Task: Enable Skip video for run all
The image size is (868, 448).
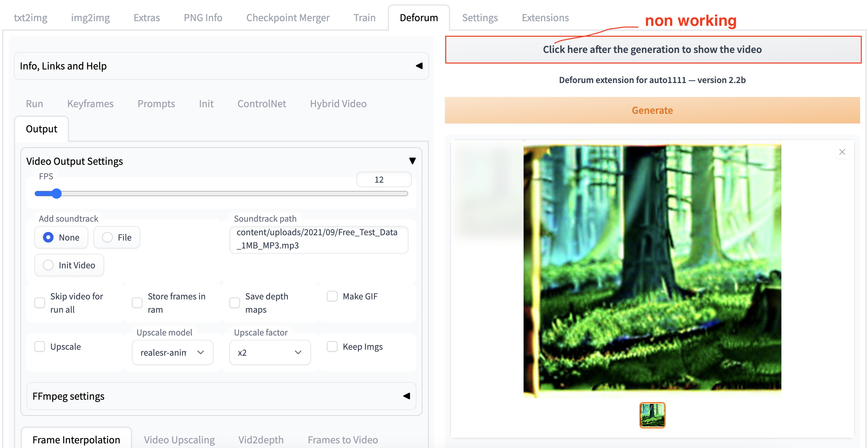Action: [40, 303]
